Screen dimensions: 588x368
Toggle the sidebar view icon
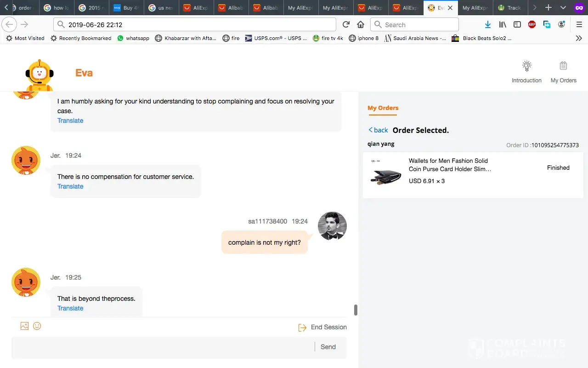517,25
